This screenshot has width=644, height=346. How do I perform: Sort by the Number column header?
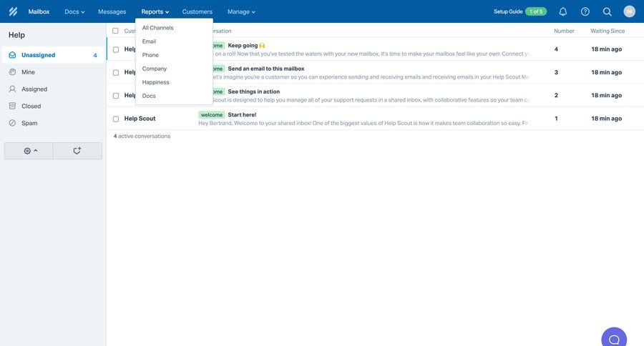tap(564, 31)
